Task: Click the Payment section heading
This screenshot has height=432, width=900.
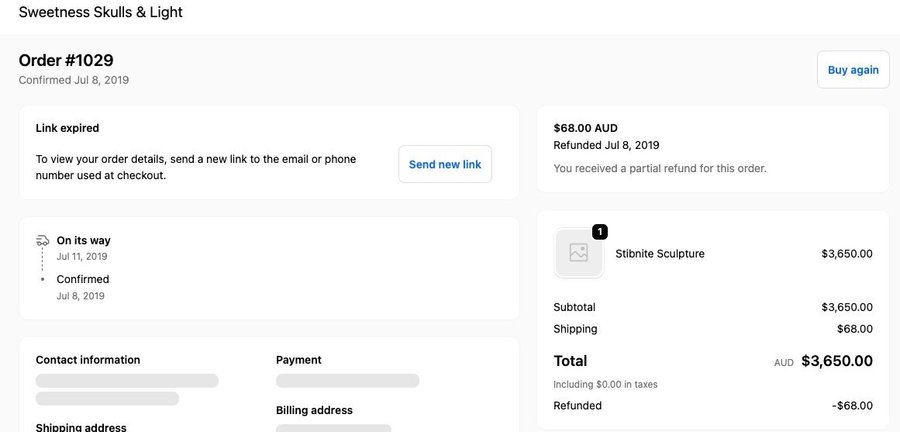Action: tap(299, 360)
